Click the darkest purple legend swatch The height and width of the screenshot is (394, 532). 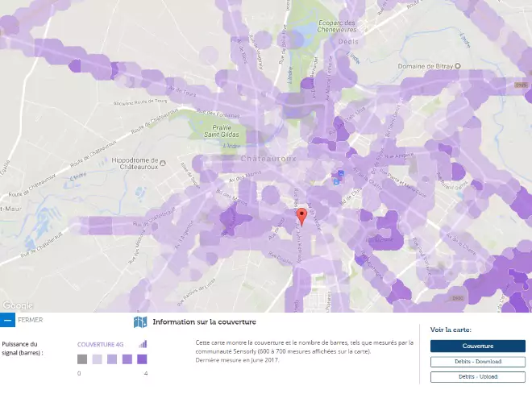coord(142,359)
